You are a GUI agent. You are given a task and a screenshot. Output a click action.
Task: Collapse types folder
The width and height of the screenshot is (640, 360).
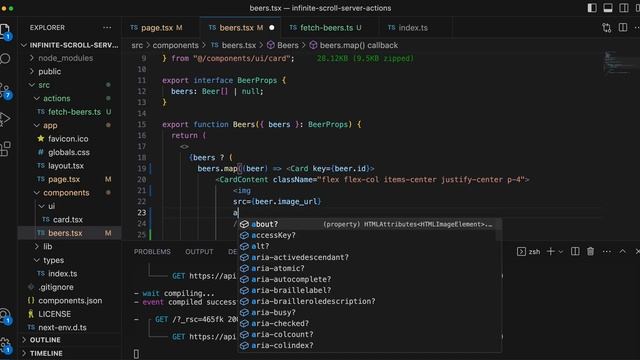pos(69,260)
